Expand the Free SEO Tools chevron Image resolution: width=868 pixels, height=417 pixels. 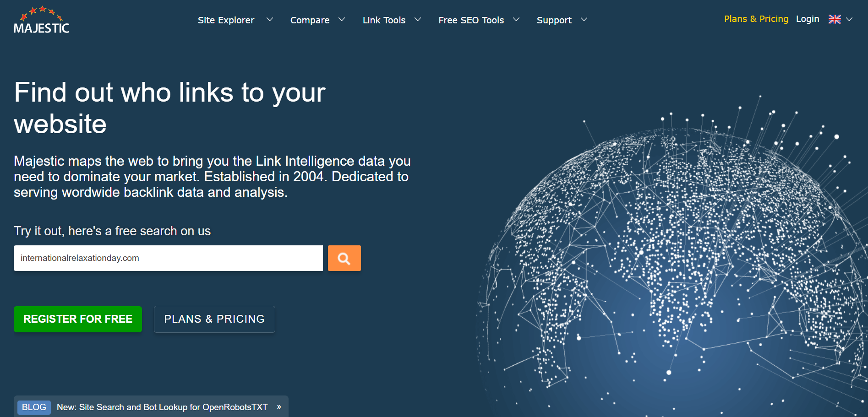516,19
